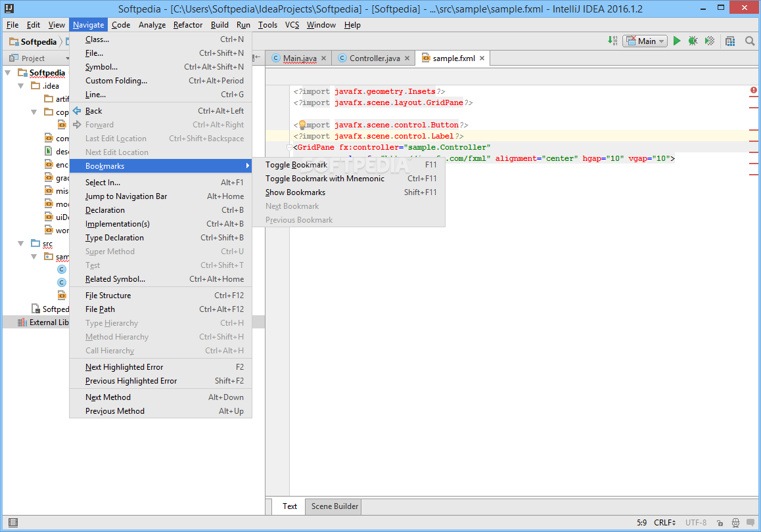Click the Back arrow menu entry

[x=161, y=111]
